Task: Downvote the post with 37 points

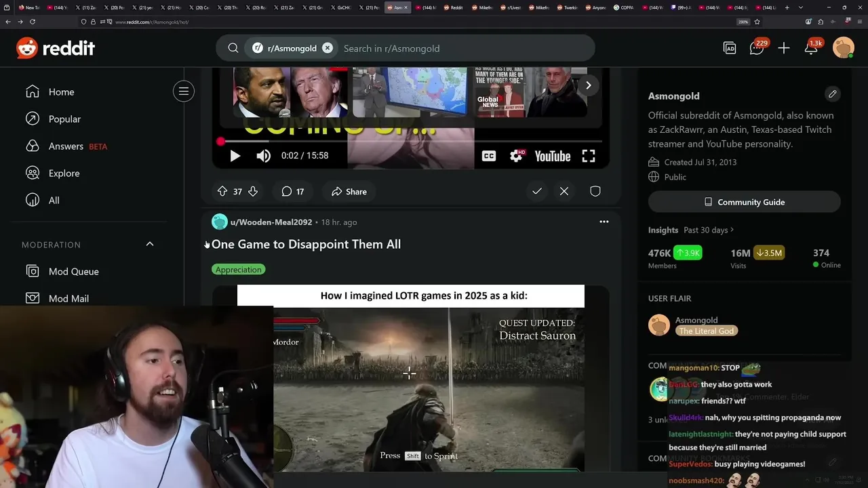Action: point(253,192)
